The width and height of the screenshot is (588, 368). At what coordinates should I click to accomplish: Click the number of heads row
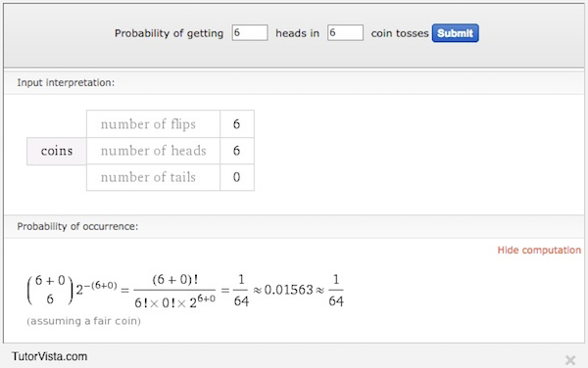click(x=171, y=151)
